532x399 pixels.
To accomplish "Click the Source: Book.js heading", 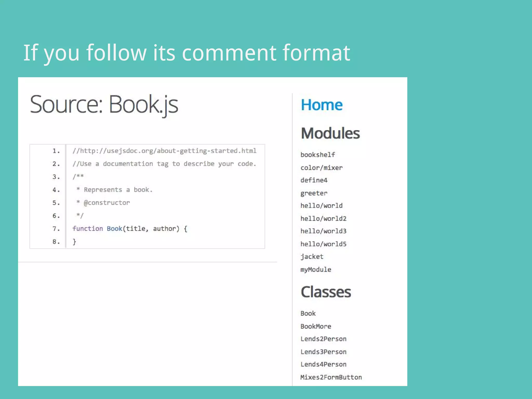I will click(x=104, y=104).
